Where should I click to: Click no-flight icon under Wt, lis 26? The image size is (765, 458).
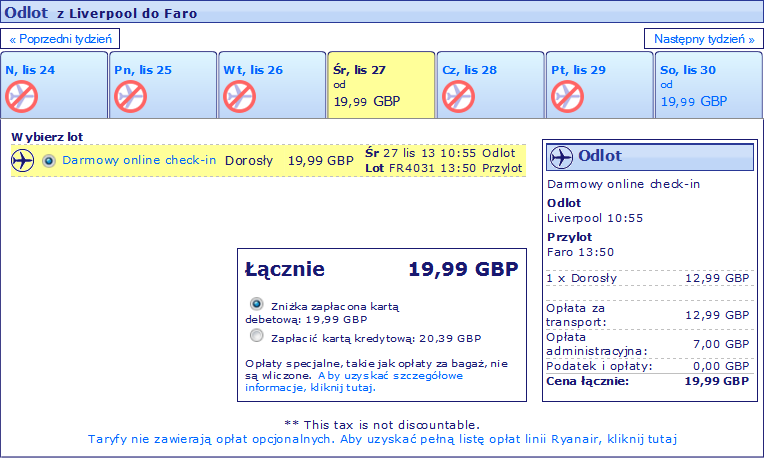click(240, 97)
